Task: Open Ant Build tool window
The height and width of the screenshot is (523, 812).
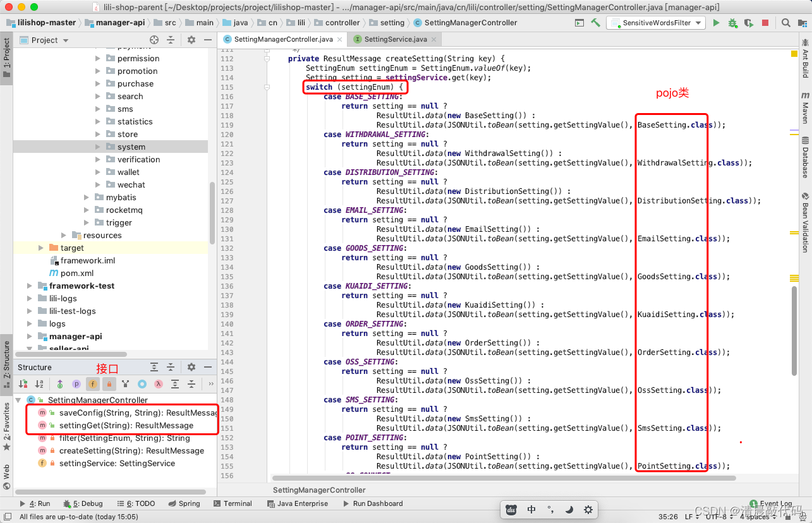Action: tap(805, 58)
